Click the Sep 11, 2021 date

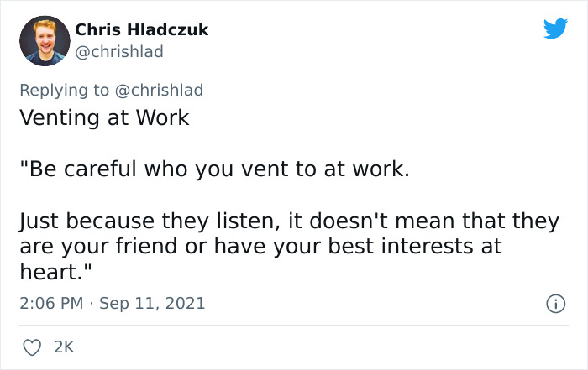pyautogui.click(x=152, y=303)
